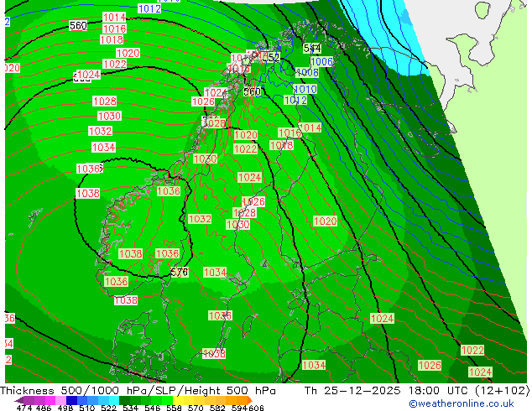Click the legend value 522
The height and width of the screenshot is (411, 532).
tap(108, 408)
